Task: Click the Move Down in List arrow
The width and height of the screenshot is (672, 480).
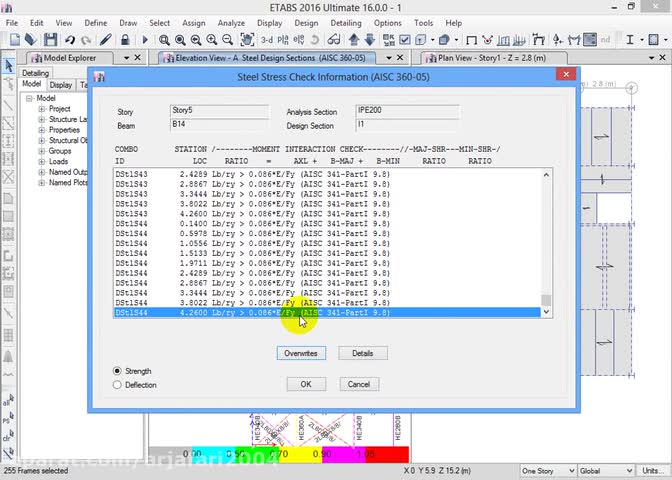Action: tap(370, 40)
